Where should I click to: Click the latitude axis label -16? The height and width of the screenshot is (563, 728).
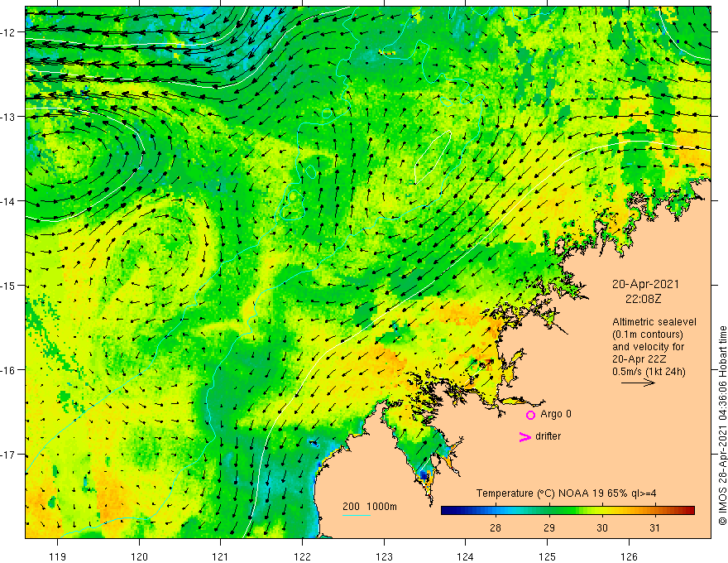coord(9,370)
